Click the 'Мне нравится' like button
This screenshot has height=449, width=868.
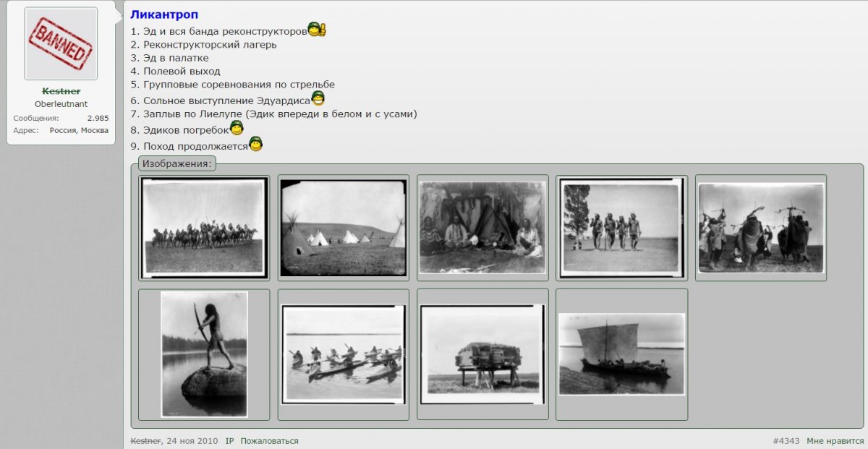pos(835,441)
